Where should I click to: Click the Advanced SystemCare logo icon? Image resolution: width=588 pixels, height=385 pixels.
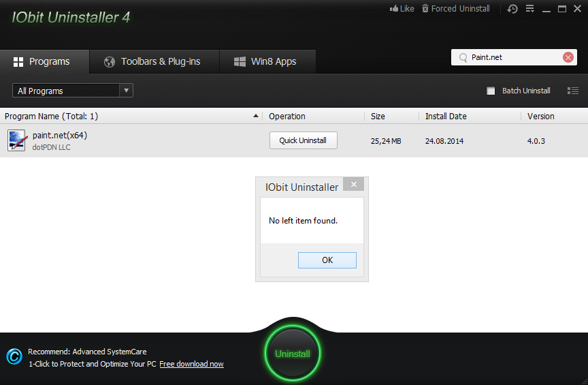tap(14, 356)
